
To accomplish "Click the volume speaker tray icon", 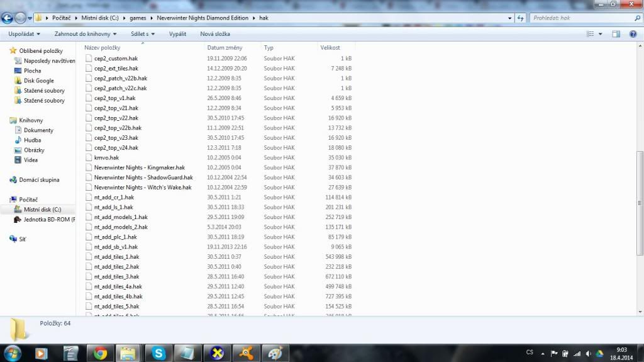I will tap(588, 353).
